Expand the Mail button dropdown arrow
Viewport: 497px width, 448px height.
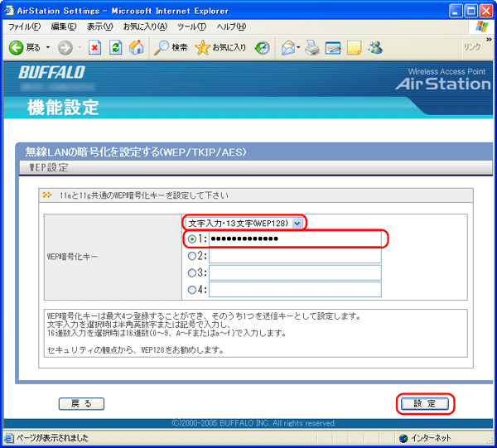(x=299, y=47)
